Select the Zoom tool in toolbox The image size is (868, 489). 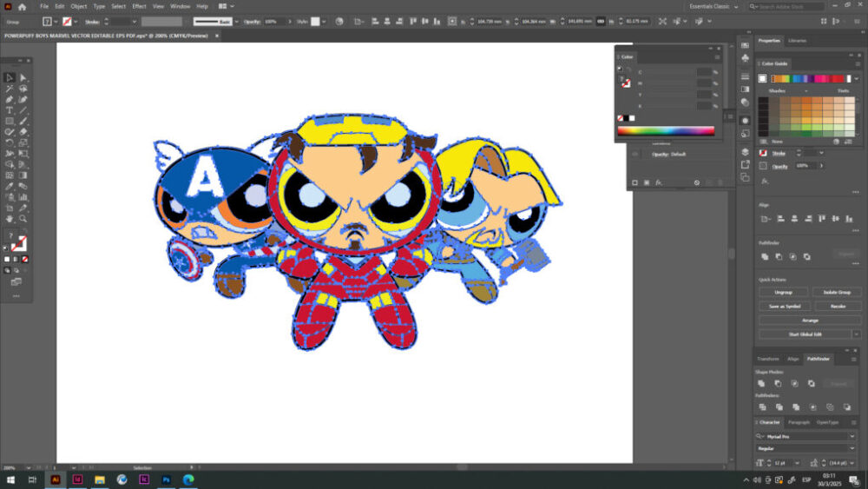pyautogui.click(x=23, y=219)
